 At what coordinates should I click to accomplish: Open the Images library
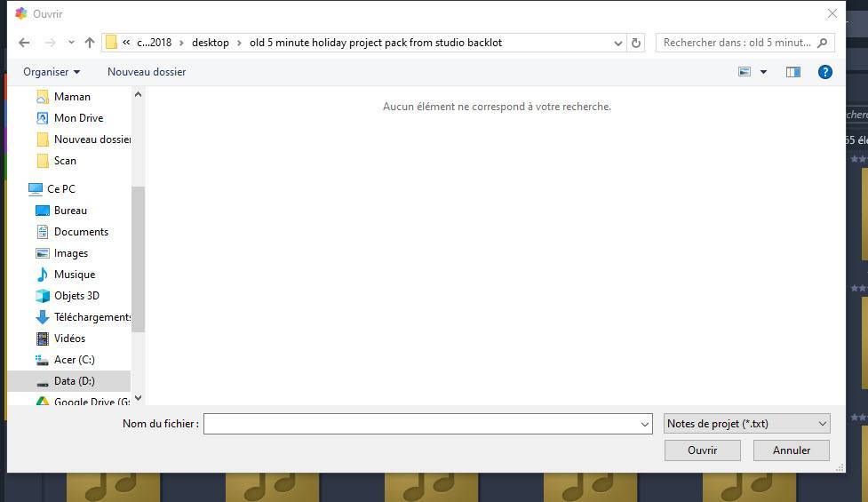click(71, 253)
